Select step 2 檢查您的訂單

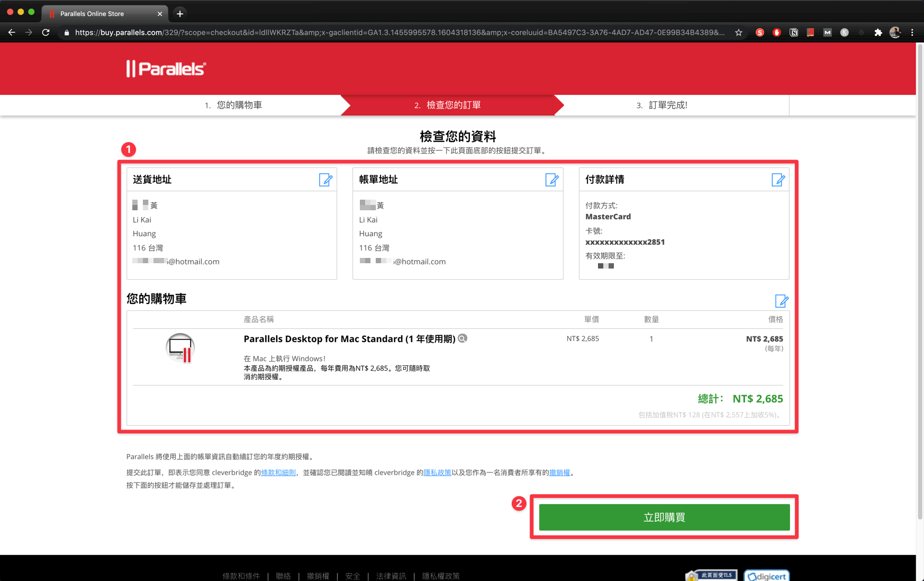448,105
